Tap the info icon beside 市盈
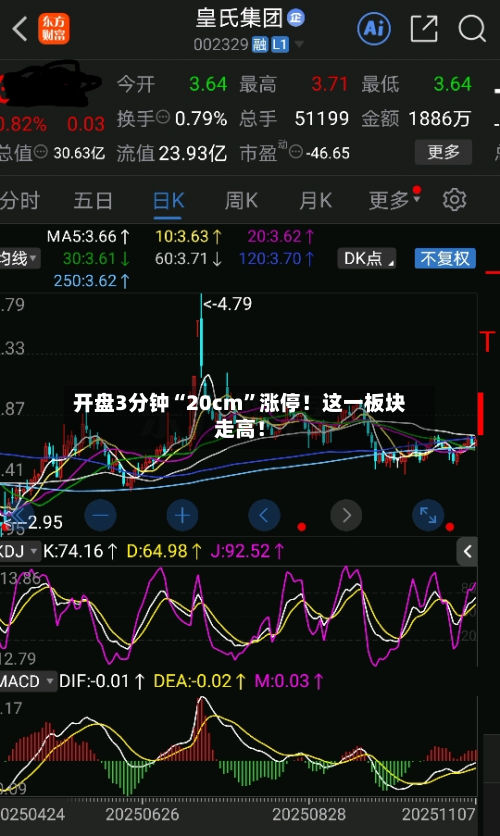 [x=296, y=152]
